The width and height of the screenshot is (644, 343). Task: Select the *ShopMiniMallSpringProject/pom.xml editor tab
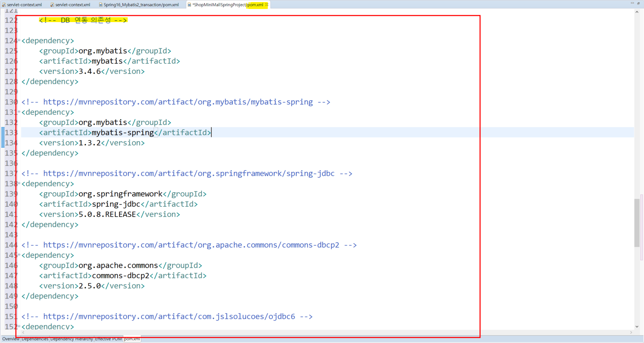pyautogui.click(x=228, y=4)
